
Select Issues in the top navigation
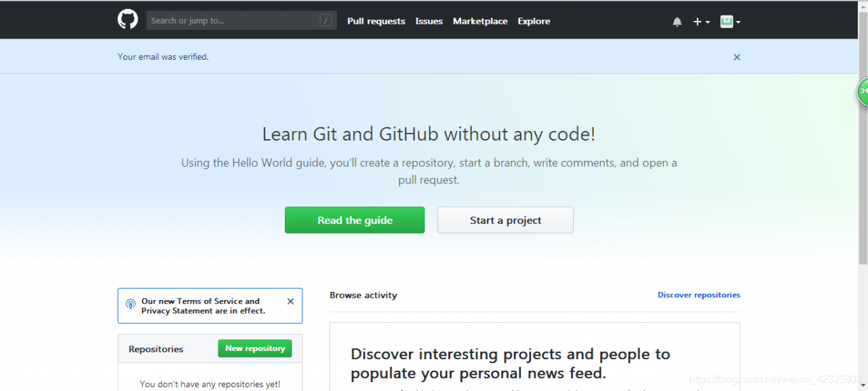tap(429, 21)
